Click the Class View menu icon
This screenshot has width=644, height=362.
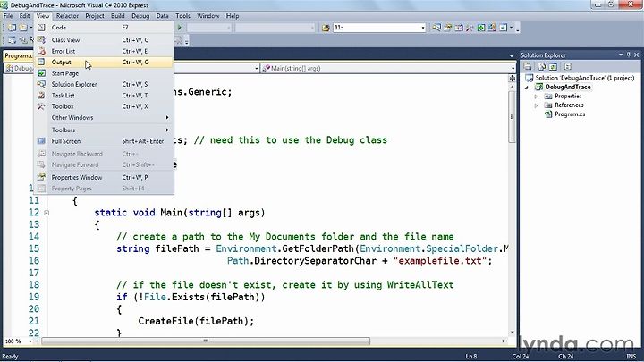[x=41, y=40]
